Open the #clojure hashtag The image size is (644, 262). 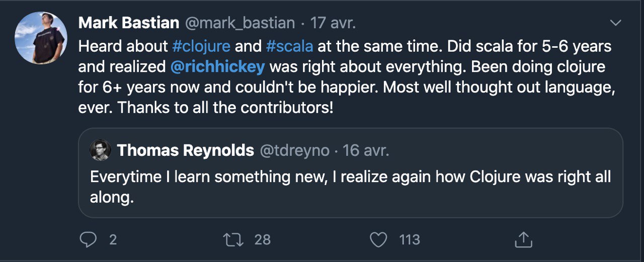[x=201, y=46]
